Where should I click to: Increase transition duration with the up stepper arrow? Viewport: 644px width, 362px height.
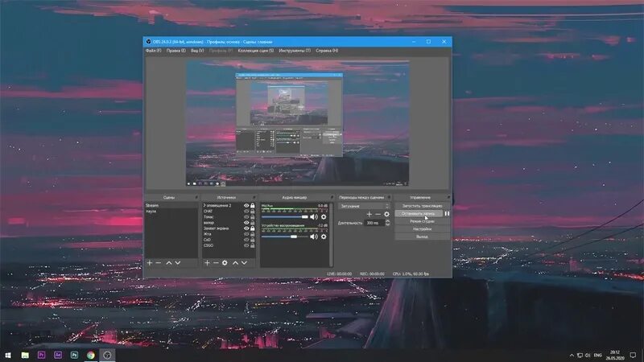387,220
